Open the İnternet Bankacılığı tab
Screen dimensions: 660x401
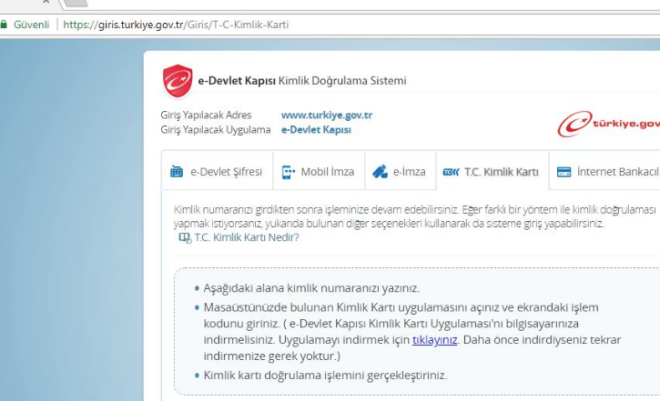point(605,172)
